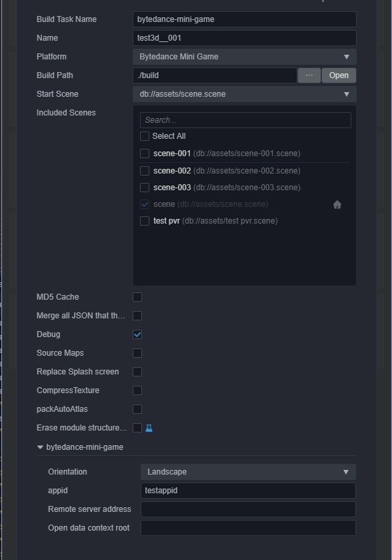The image size is (392, 560).
Task: Check the scene-001 checkbox
Action: pos(145,154)
